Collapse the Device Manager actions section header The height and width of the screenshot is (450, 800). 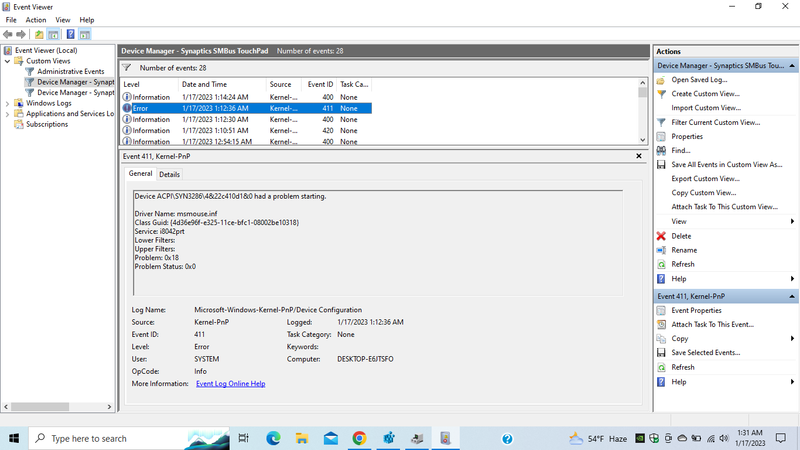pos(792,66)
